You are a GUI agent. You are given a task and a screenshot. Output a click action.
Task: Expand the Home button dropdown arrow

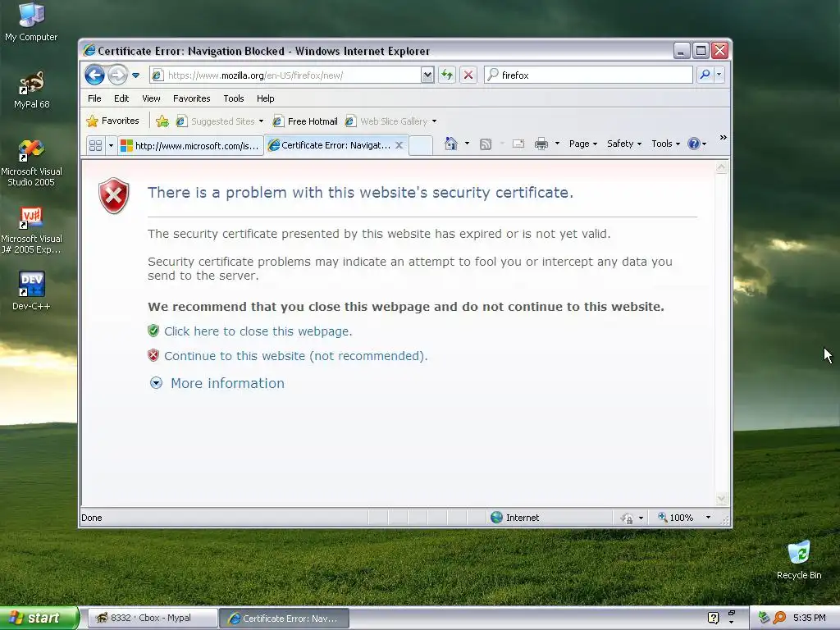467,144
